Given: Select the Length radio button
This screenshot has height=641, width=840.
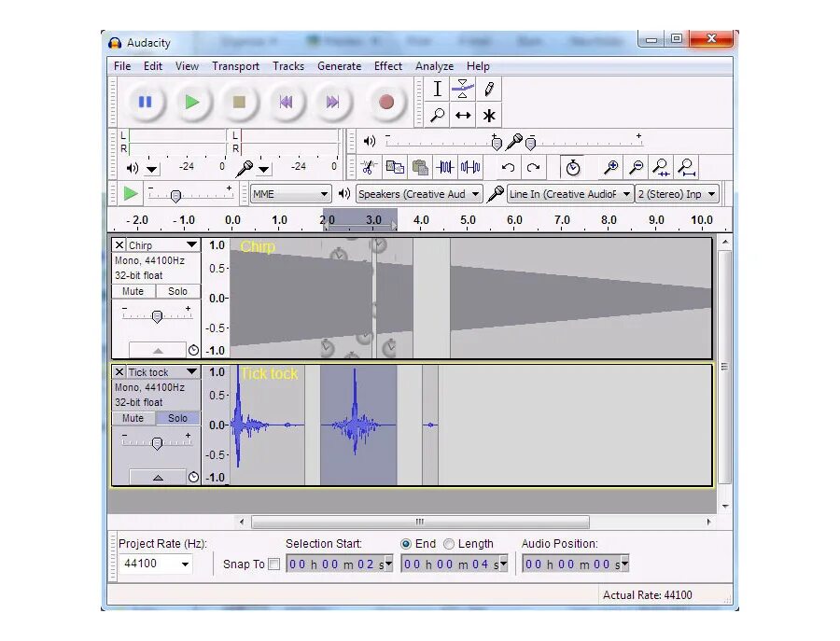Looking at the screenshot, I should (x=448, y=544).
